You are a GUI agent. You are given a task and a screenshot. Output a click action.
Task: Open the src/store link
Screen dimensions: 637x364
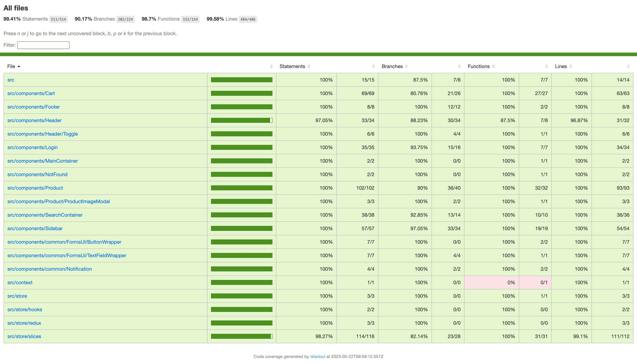click(x=17, y=296)
